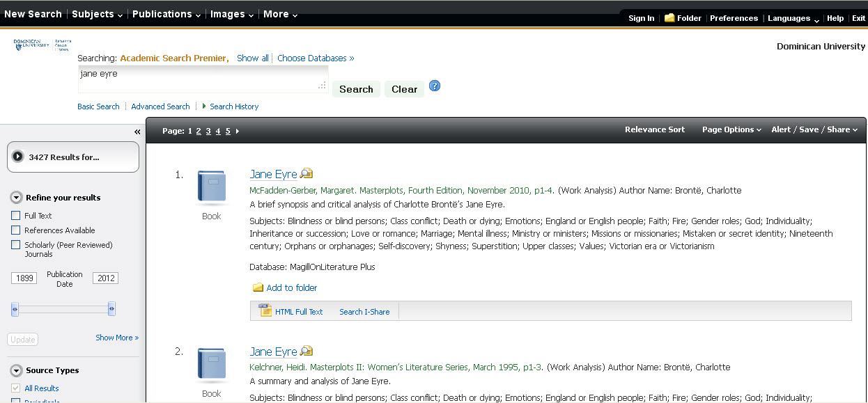Open the Images dropdown menu

[232, 14]
